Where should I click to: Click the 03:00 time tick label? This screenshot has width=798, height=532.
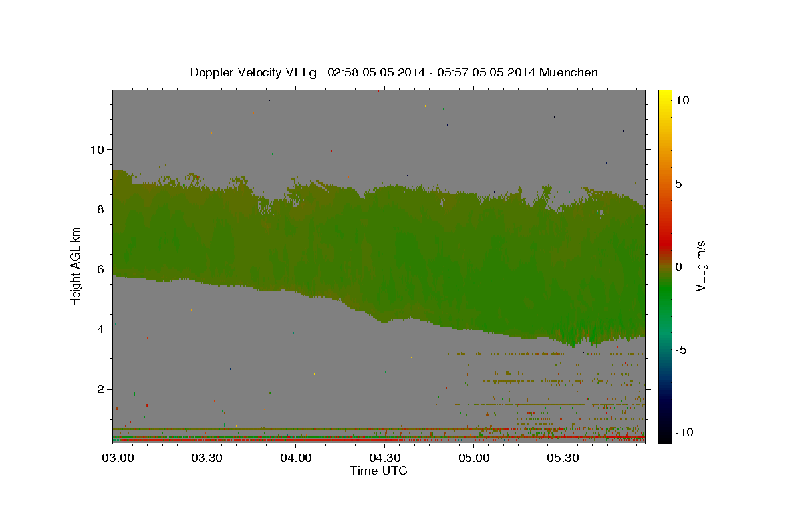pos(118,458)
